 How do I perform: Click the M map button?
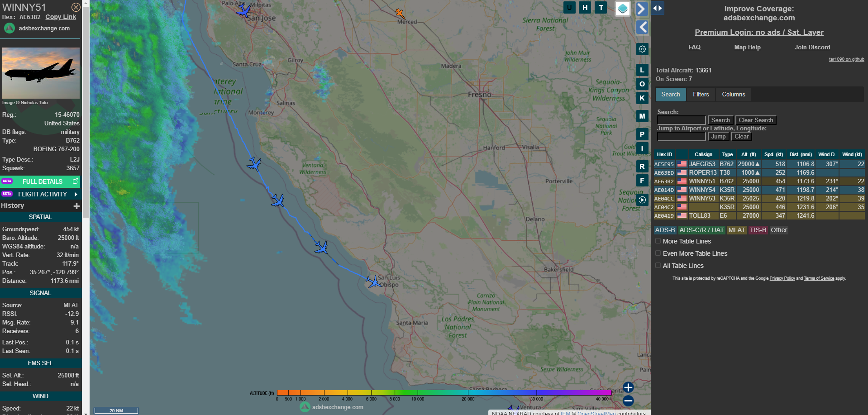pos(642,116)
